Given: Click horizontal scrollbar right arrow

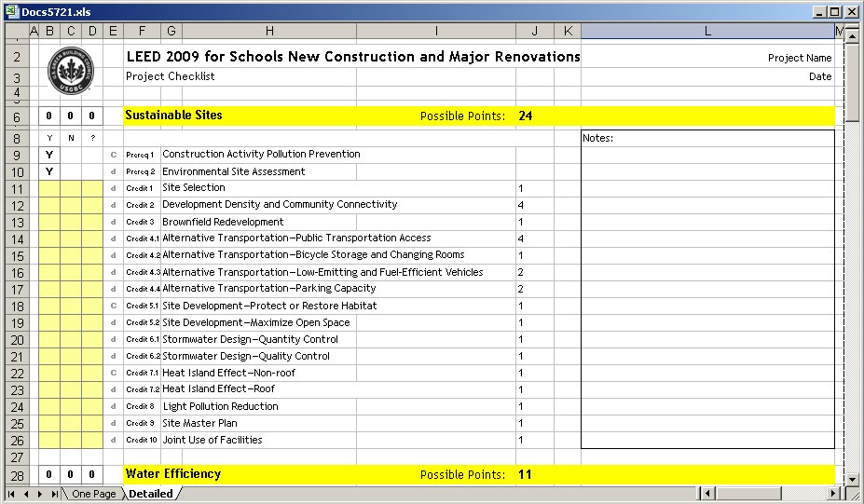Looking at the screenshot, I should (x=833, y=493).
